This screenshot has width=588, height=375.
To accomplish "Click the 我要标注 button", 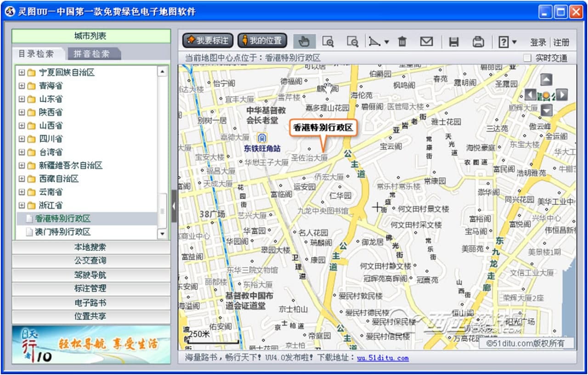I will pos(208,40).
